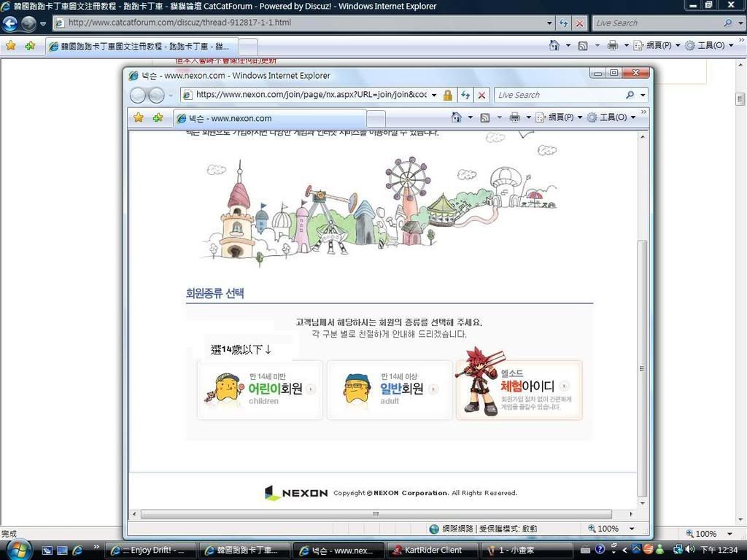This screenshot has width=747, height=560.
Task: Select the 넥슨 - www.nexon.com browser tab
Action: [268, 118]
